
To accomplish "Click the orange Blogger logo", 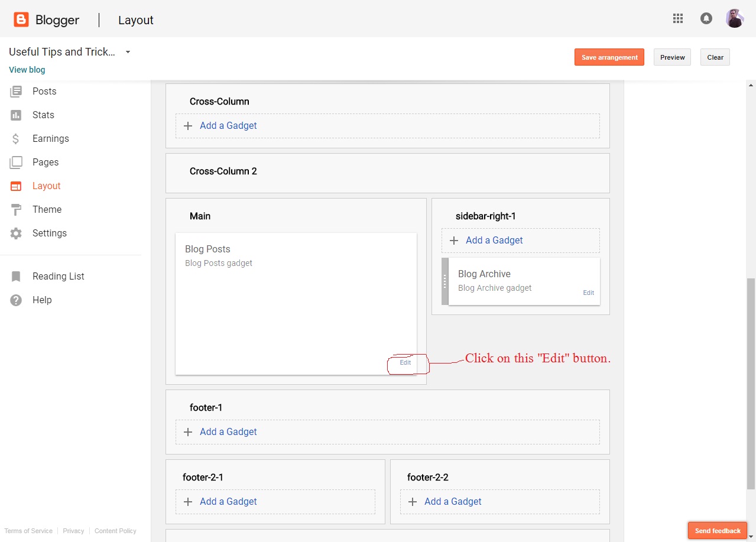I will point(21,19).
